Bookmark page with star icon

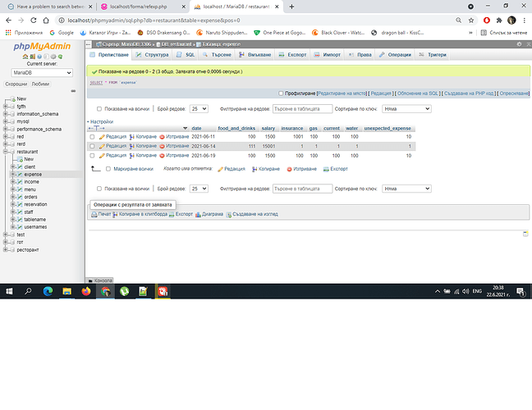click(471, 20)
